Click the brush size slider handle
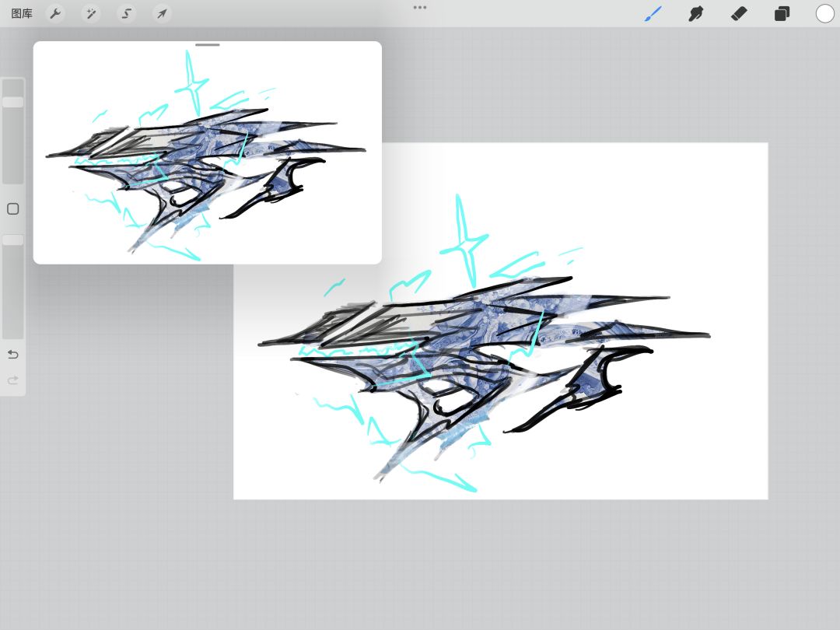This screenshot has height=630, width=840. click(13, 102)
